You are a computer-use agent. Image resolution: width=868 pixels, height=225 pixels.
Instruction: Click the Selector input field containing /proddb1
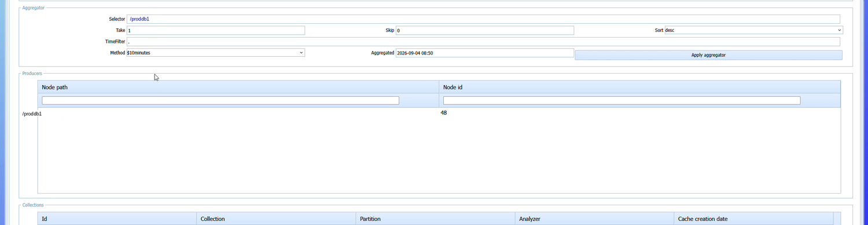pyautogui.click(x=483, y=19)
